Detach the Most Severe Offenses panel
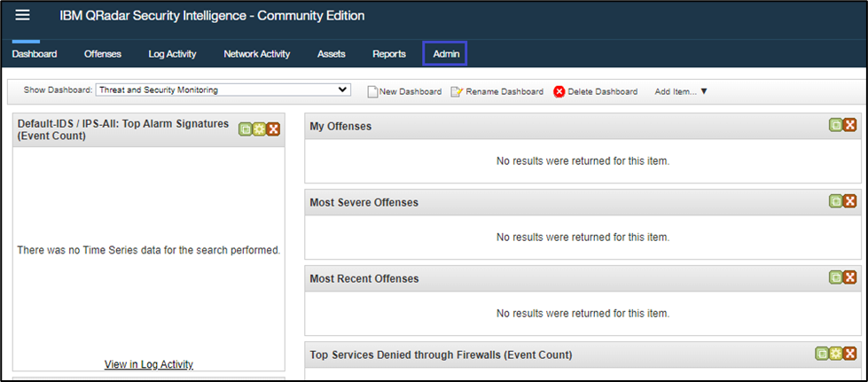 (835, 201)
